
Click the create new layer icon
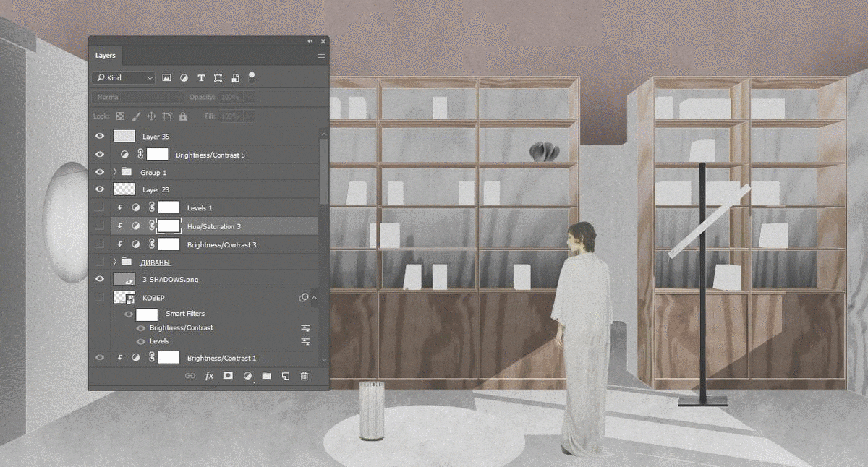[x=285, y=376]
